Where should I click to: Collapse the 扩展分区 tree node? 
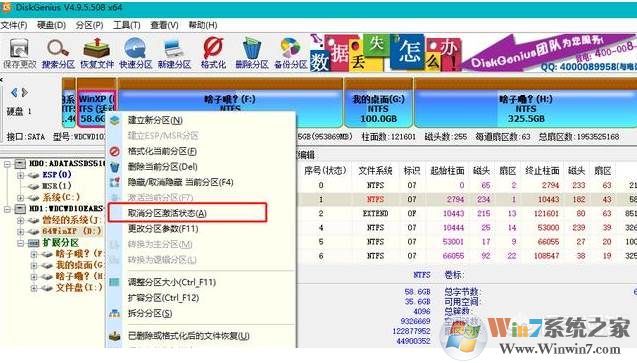(20, 243)
